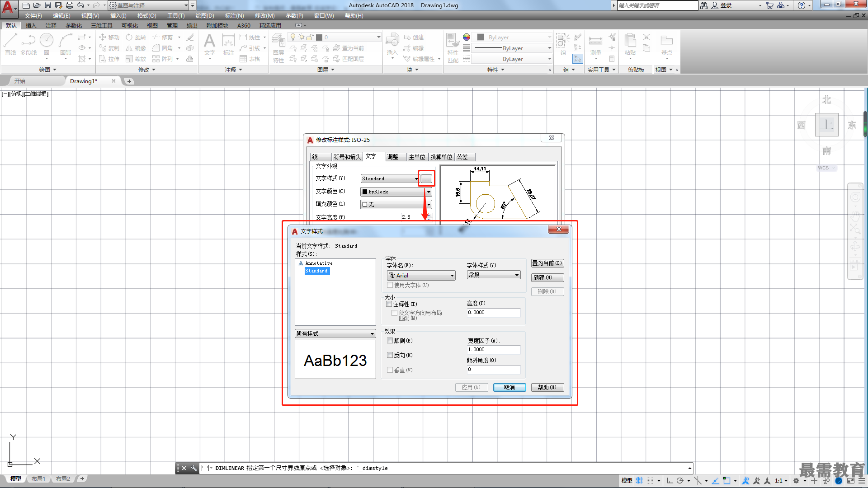Select the Circle (圆) tool
The image size is (868, 488).
pyautogui.click(x=47, y=44)
